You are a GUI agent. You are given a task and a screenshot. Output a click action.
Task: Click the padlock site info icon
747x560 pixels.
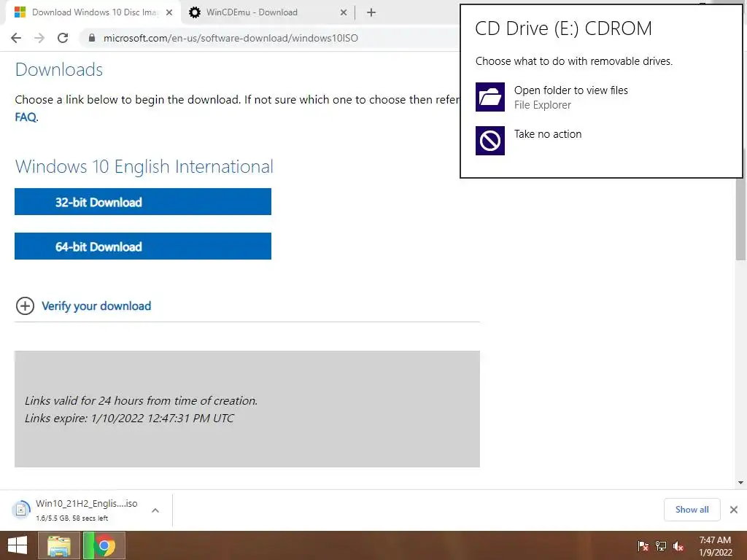tap(92, 38)
